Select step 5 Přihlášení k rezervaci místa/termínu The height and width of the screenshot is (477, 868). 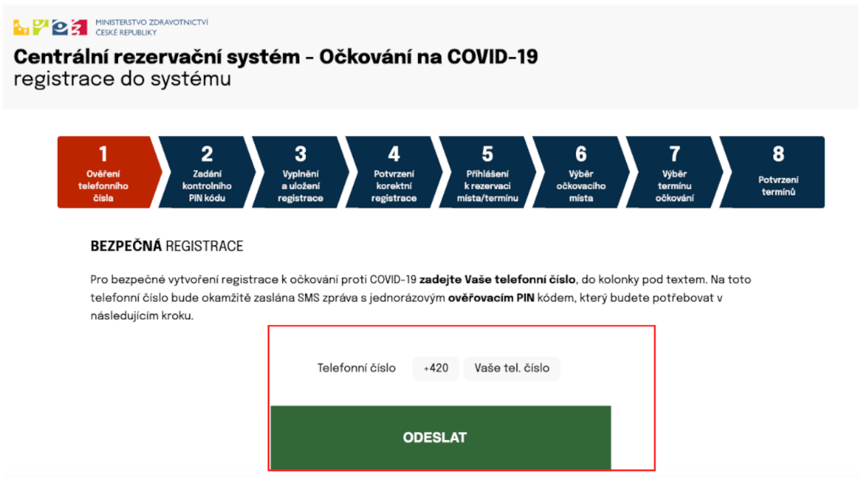[x=487, y=172]
